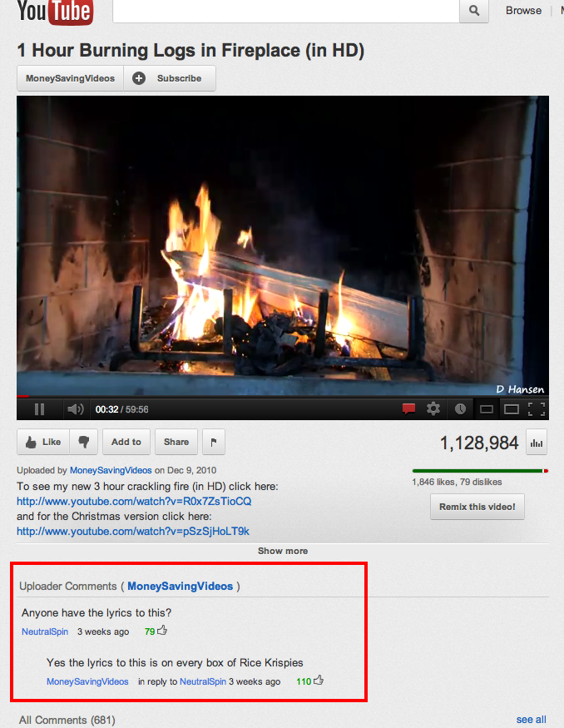This screenshot has height=728, width=564.
Task: Toggle annotations red speech bubble icon
Action: (x=409, y=409)
